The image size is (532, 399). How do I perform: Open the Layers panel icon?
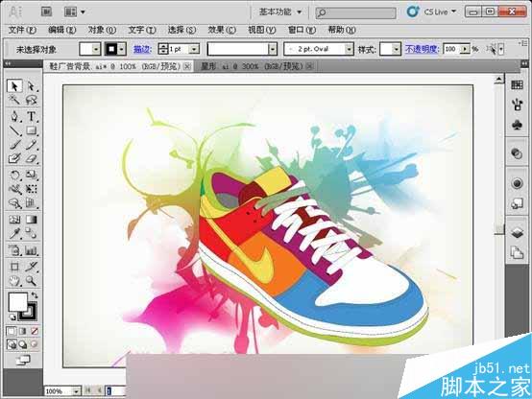point(517,232)
